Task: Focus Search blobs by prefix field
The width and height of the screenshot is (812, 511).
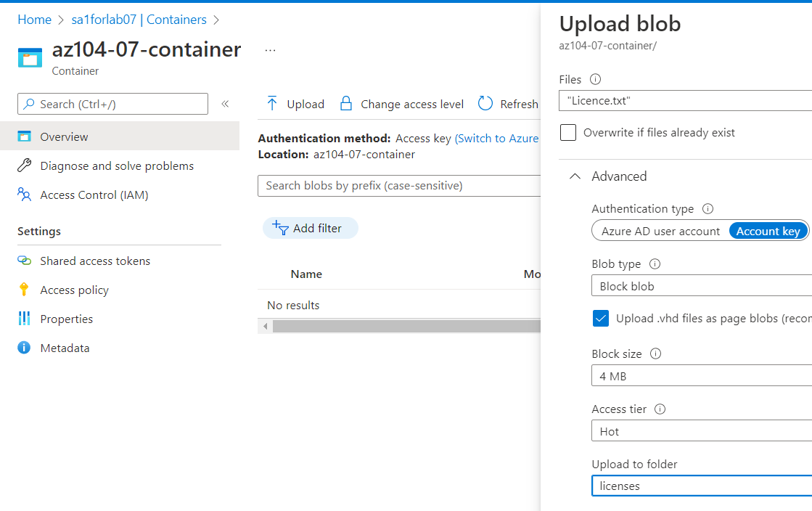Action: click(x=399, y=186)
